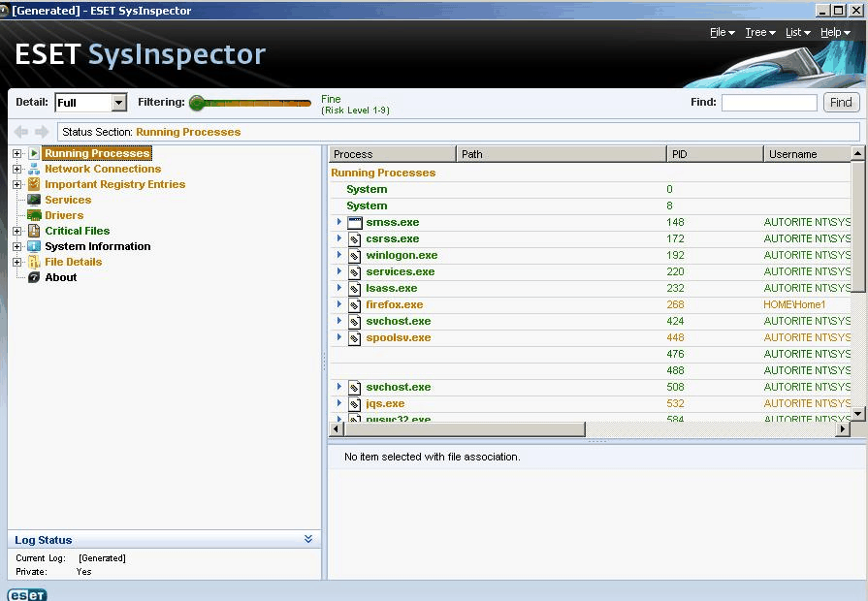Select the System row with PID 0

[590, 189]
